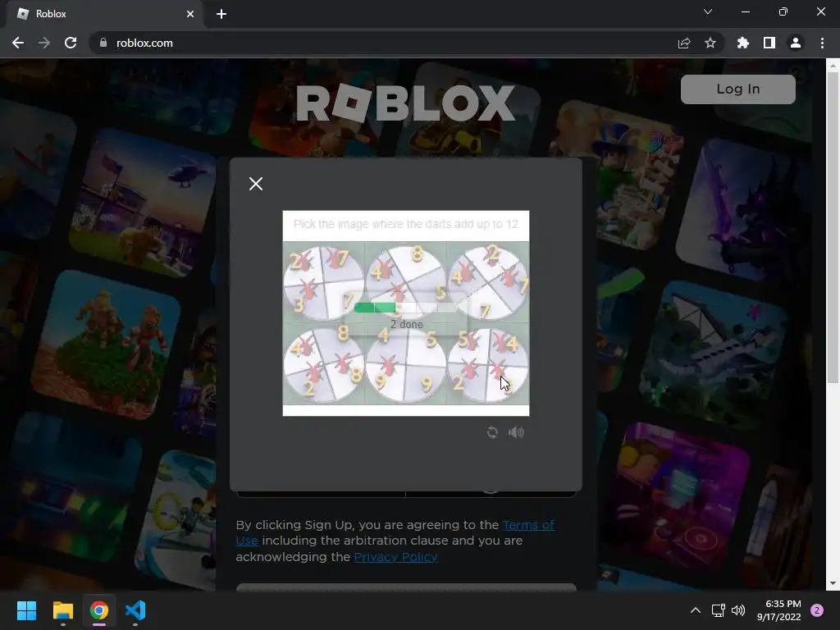
Task: Close the captcha dialog with X
Action: (256, 184)
